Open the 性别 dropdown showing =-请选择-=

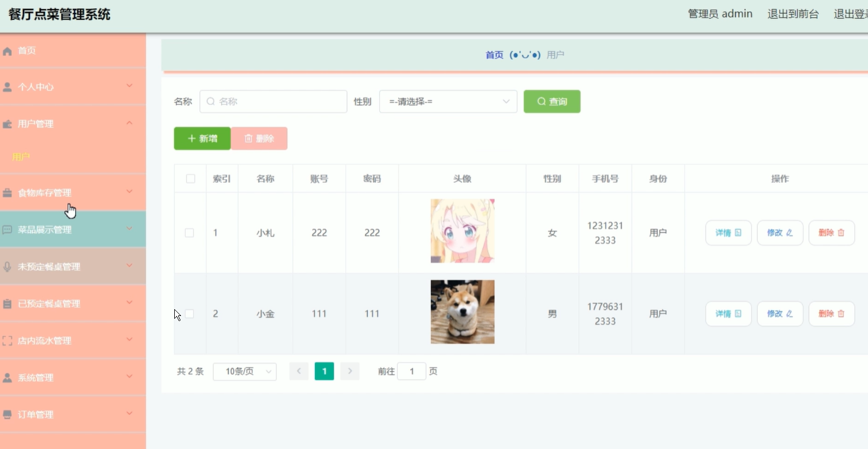[x=448, y=101]
